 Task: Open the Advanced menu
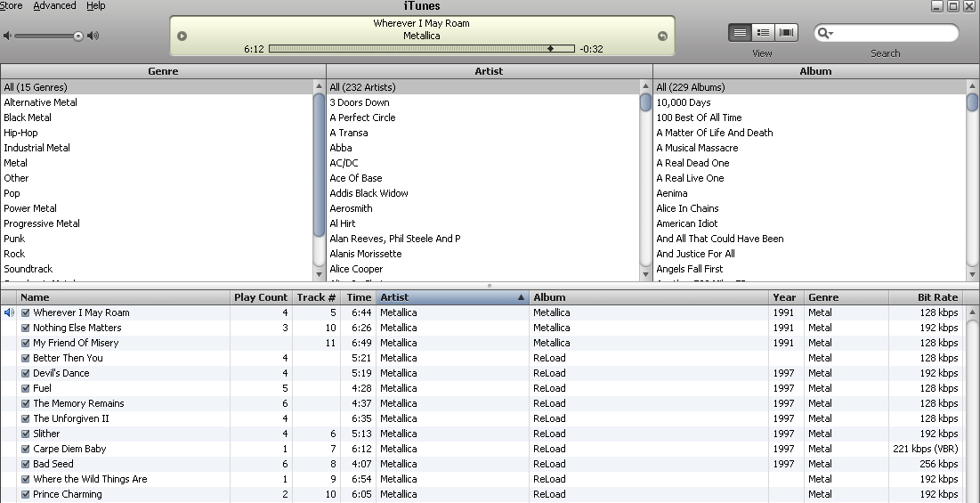coord(54,5)
